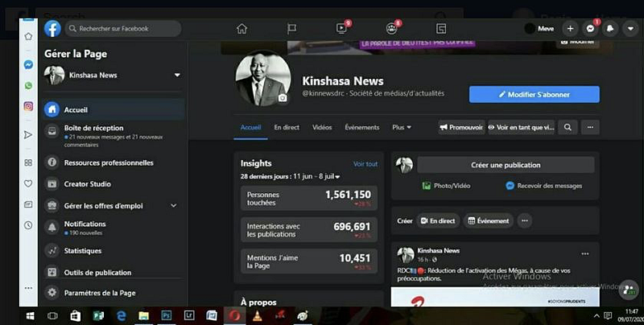Click the camera icon on profile picture
This screenshot has height=325, width=644.
pos(283,98)
